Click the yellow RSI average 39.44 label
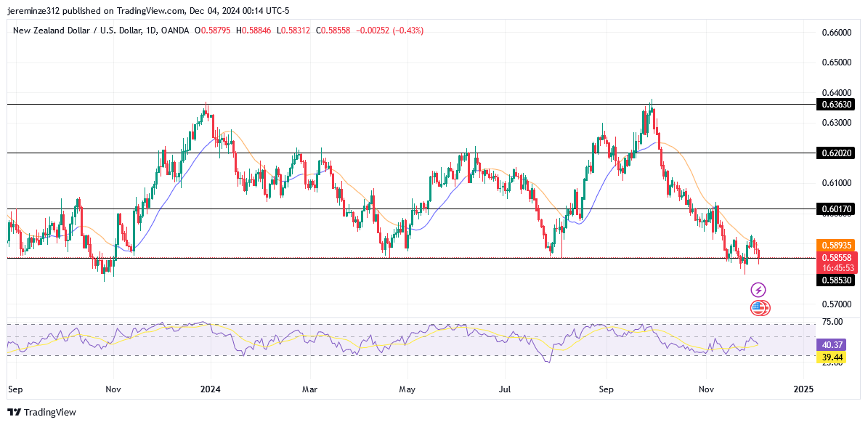 coord(832,357)
